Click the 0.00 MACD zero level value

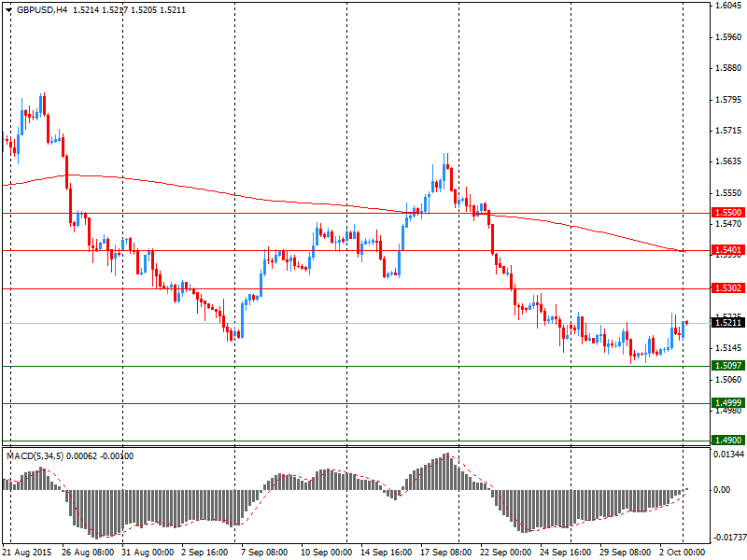point(722,489)
